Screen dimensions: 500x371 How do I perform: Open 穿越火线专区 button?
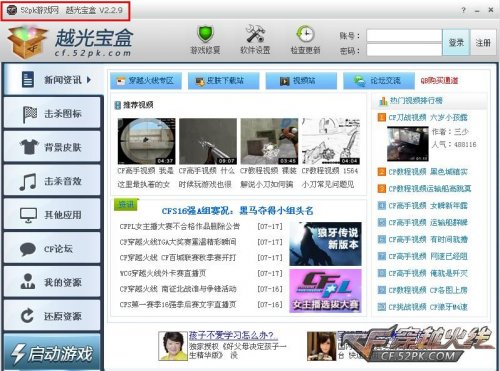(146, 81)
